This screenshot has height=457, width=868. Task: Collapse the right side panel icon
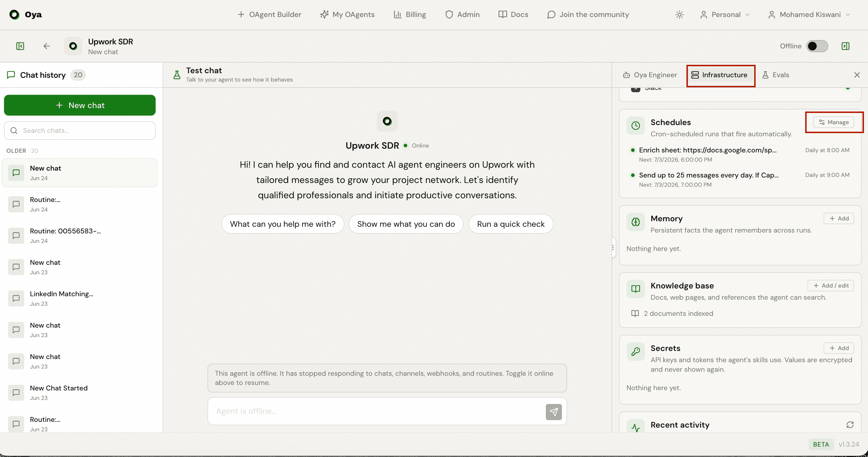[x=846, y=46]
